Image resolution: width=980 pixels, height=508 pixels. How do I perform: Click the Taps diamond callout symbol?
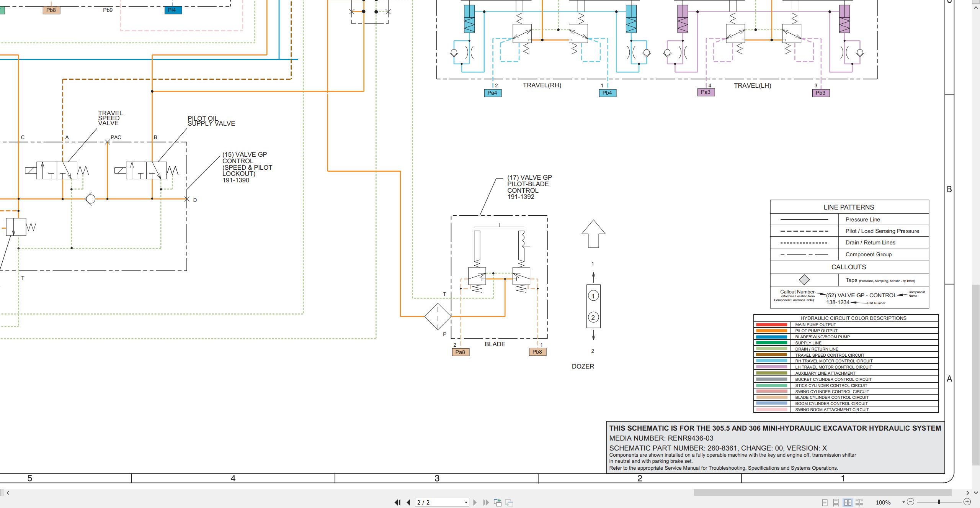click(x=804, y=280)
